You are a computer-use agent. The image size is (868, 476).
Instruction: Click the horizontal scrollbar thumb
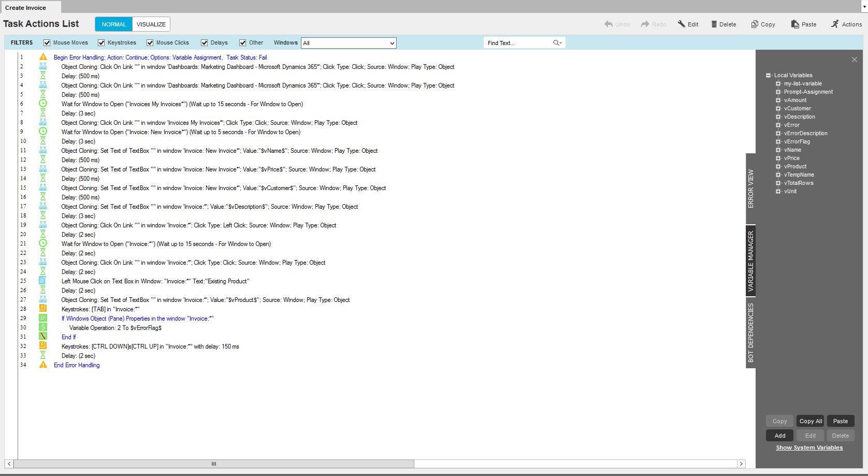click(x=214, y=464)
